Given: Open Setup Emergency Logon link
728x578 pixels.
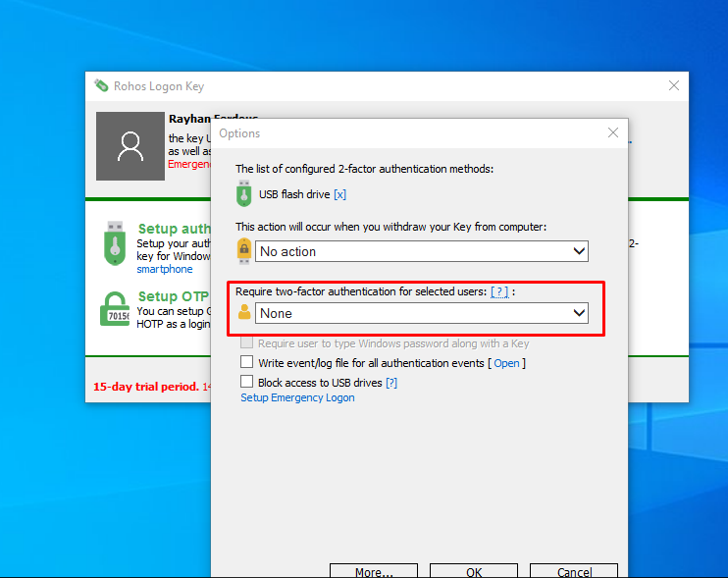Looking at the screenshot, I should click(297, 397).
